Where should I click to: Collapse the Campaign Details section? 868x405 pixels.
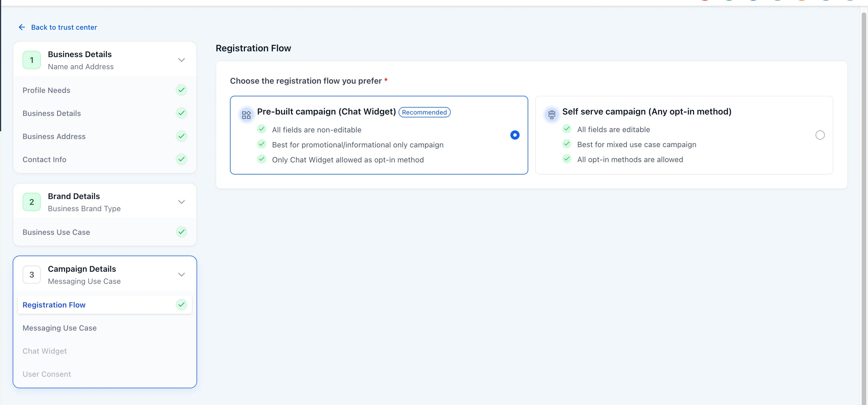click(181, 274)
